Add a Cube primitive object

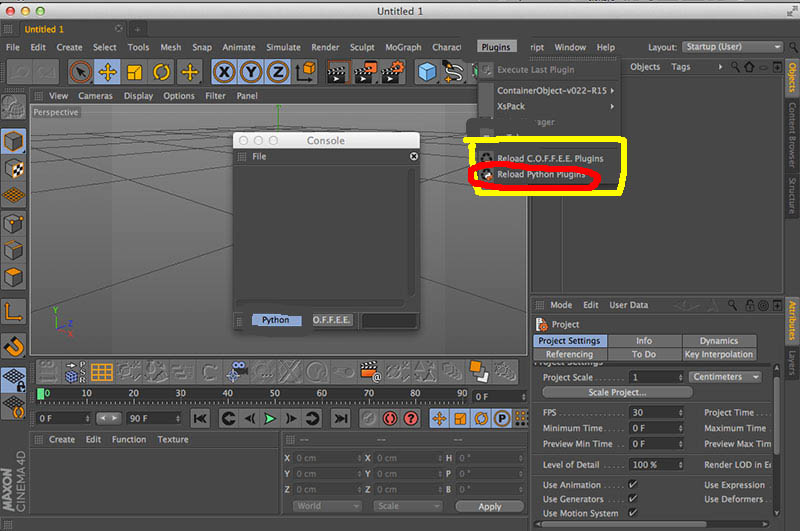pos(427,72)
